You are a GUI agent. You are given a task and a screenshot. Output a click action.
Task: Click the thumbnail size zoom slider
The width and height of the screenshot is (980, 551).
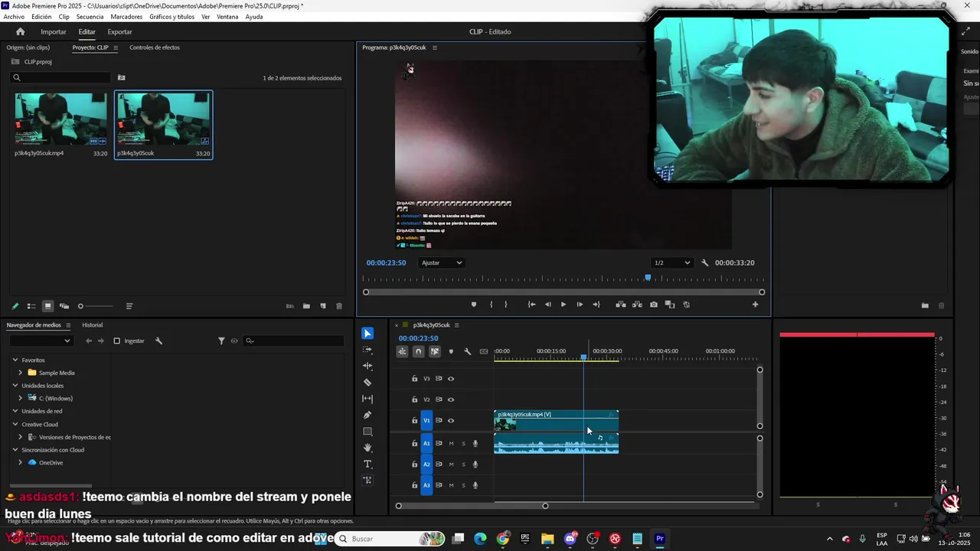point(96,306)
